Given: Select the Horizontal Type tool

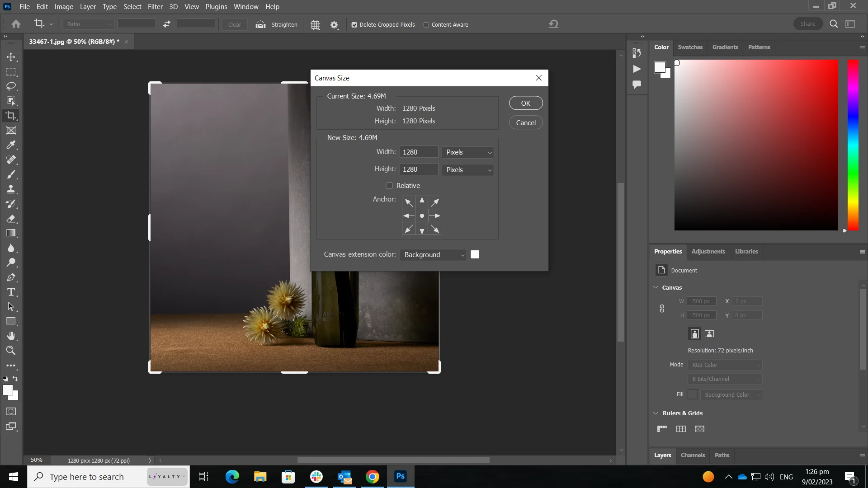Looking at the screenshot, I should coord(11,292).
